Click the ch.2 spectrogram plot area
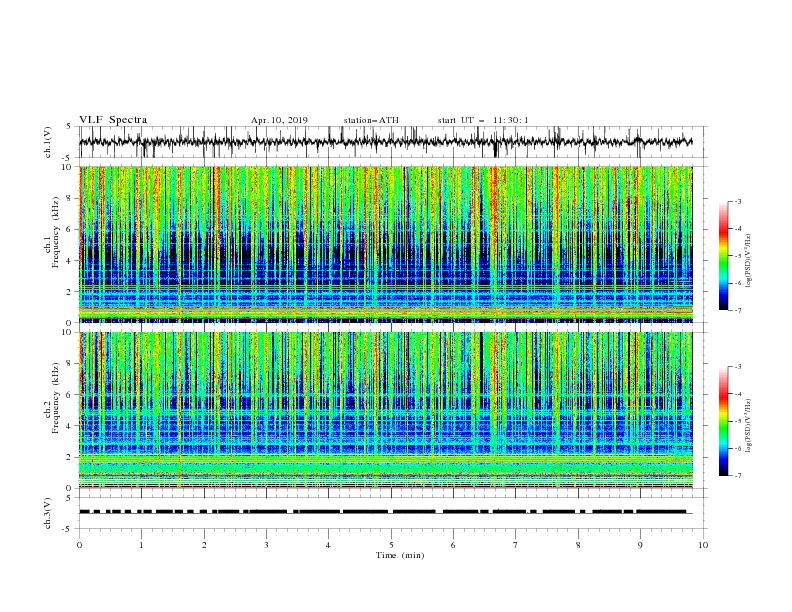The image size is (792, 612). pyautogui.click(x=386, y=410)
